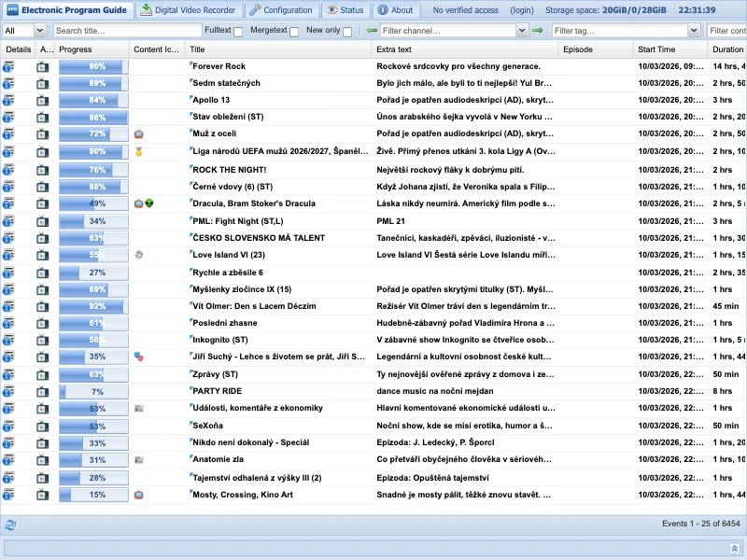
Task: Switch to Electronic Program Guide tab
Action: coord(66,10)
